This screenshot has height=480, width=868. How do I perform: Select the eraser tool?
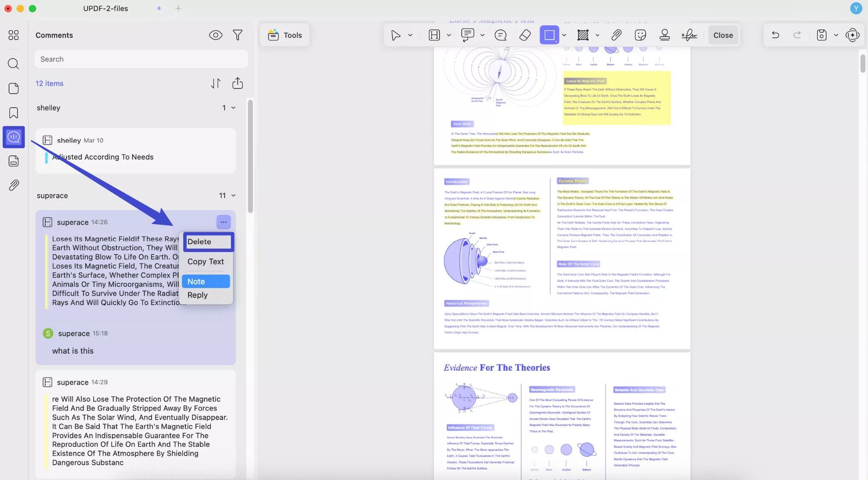click(525, 35)
